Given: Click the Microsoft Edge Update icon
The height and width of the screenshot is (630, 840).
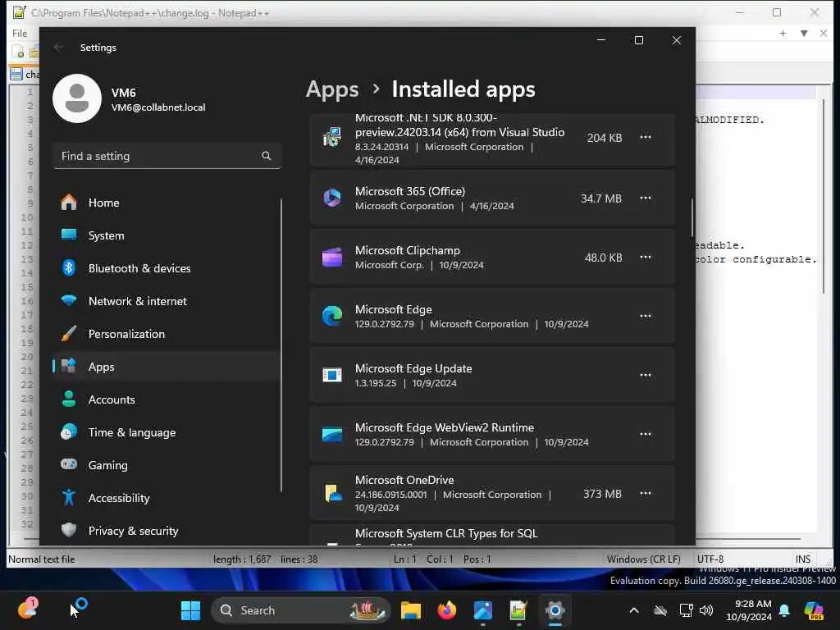Looking at the screenshot, I should point(332,375).
